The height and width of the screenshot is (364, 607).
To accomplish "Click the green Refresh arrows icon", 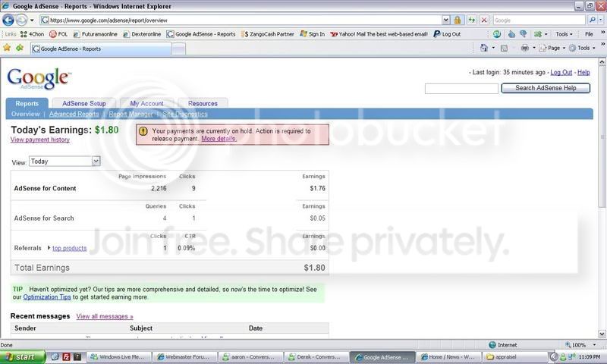I will (471, 20).
